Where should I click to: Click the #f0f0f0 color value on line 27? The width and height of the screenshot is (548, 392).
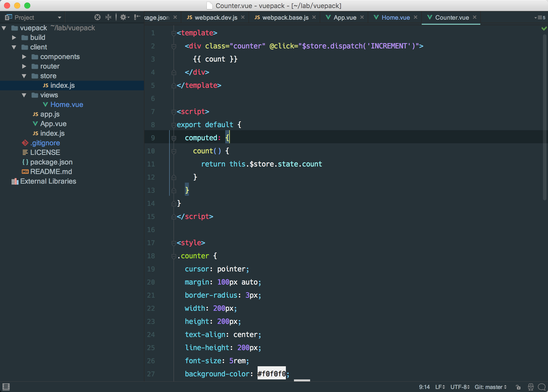pos(271,374)
